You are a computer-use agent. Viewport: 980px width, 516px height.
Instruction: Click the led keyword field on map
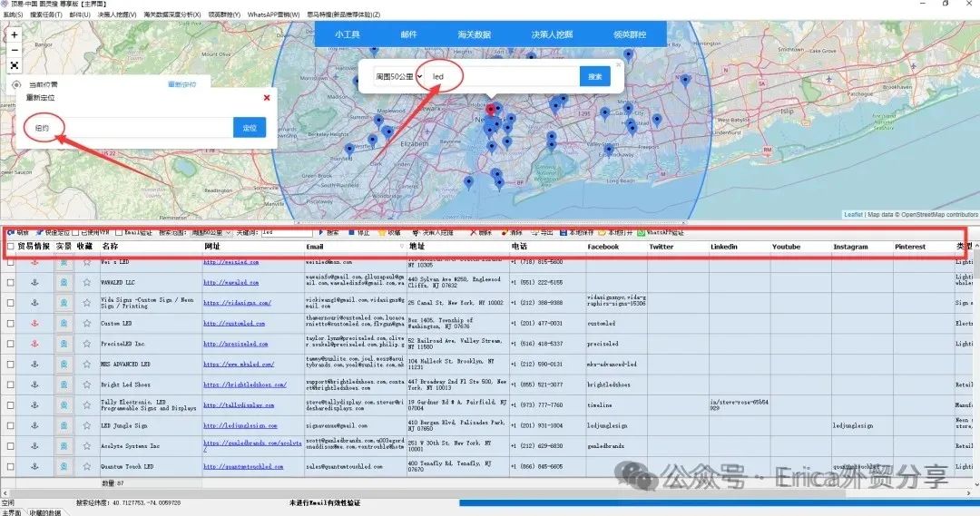pyautogui.click(x=503, y=76)
